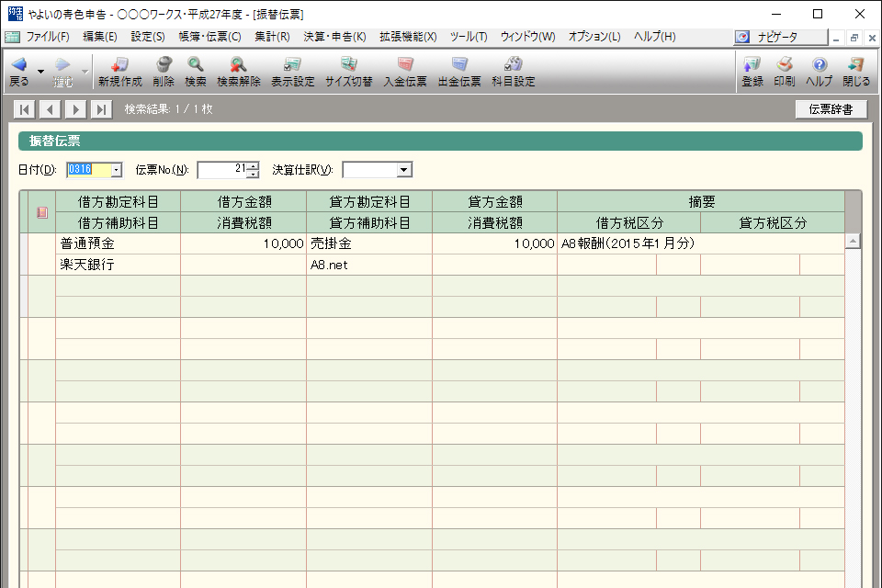Minimize the inner document window
The height and width of the screenshot is (588, 882).
tap(836, 38)
